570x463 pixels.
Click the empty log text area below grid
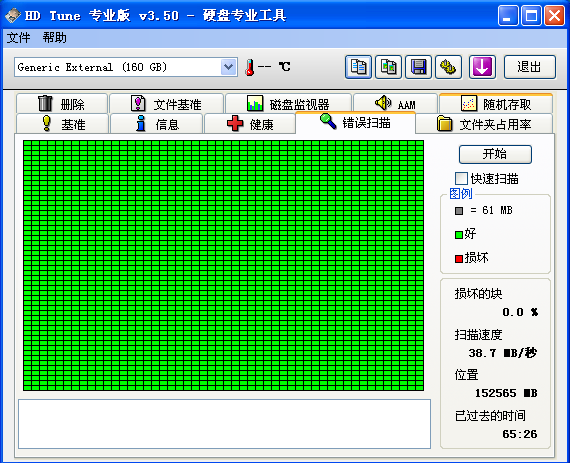(224, 424)
